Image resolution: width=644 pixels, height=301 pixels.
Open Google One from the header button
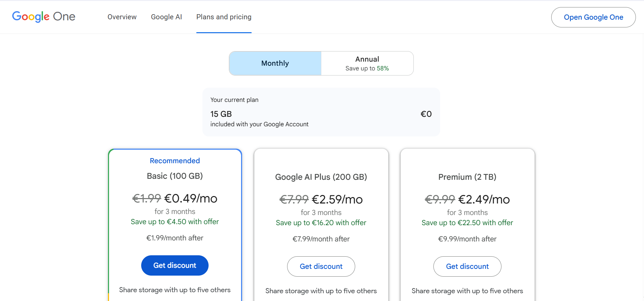click(x=593, y=17)
